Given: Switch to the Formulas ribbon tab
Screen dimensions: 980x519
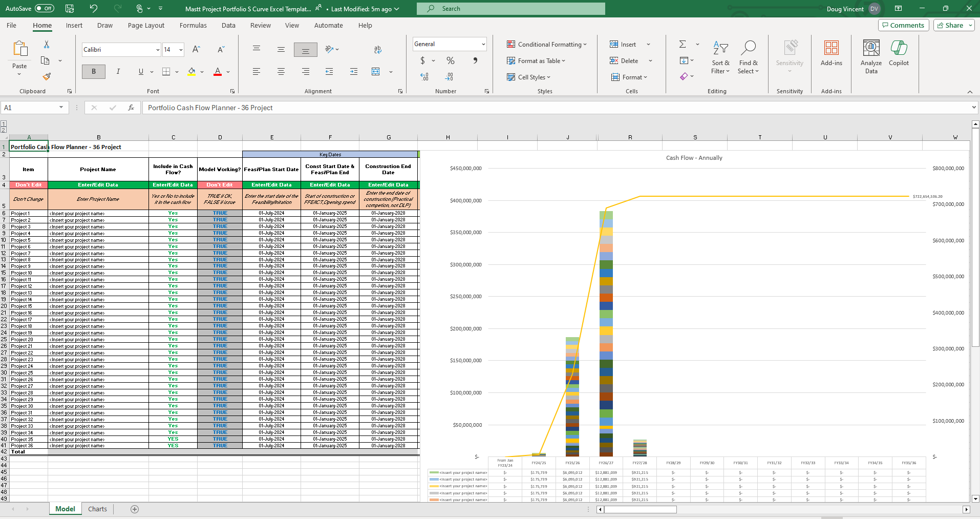Looking at the screenshot, I should point(193,25).
